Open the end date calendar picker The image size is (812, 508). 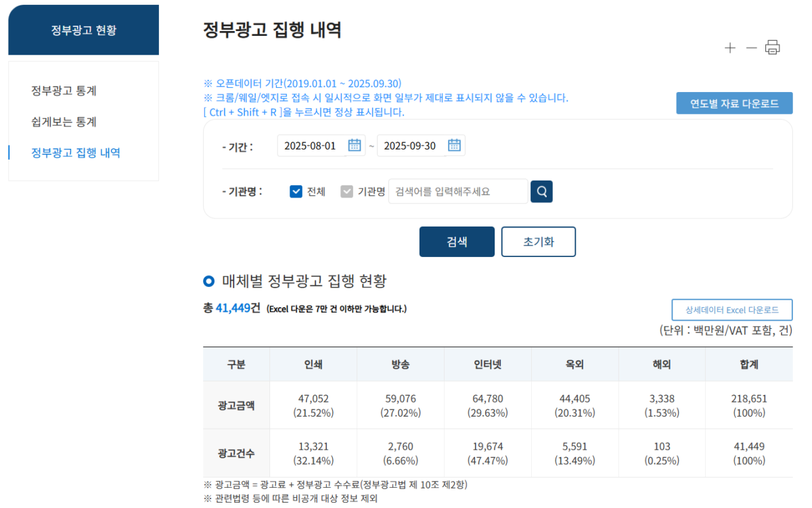point(454,145)
